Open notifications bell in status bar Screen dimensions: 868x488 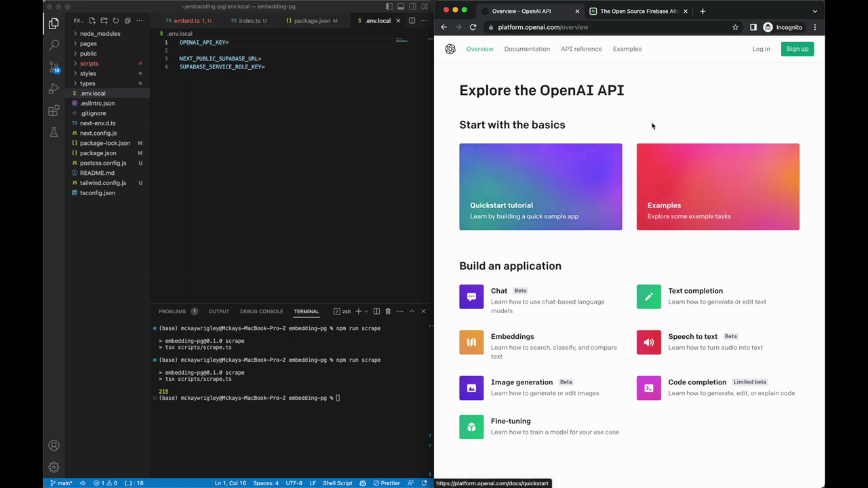(x=424, y=483)
